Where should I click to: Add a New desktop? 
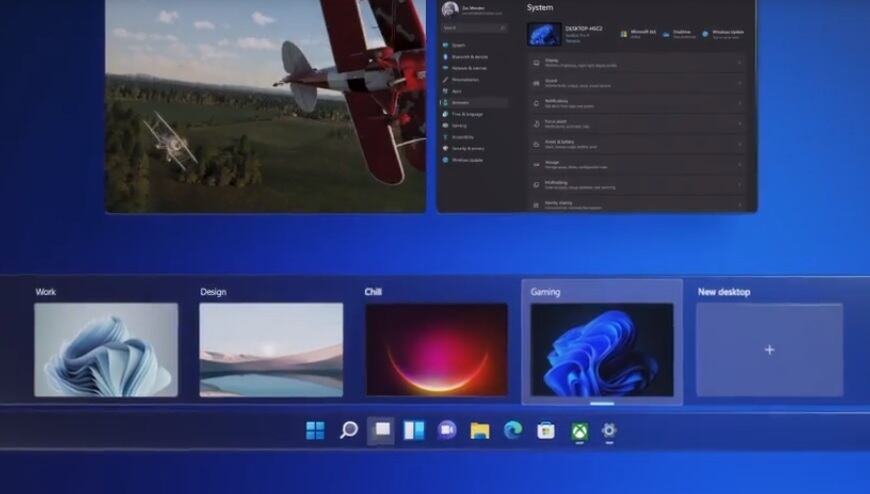[x=769, y=349]
